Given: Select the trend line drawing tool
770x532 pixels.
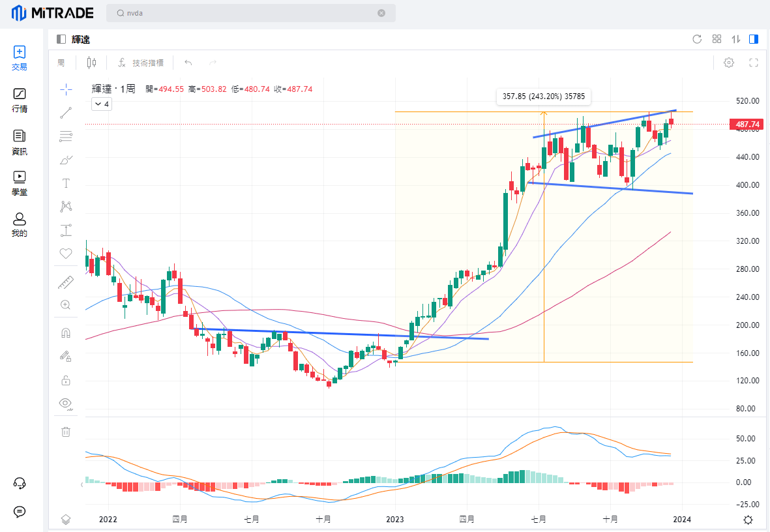Looking at the screenshot, I should (x=66, y=113).
